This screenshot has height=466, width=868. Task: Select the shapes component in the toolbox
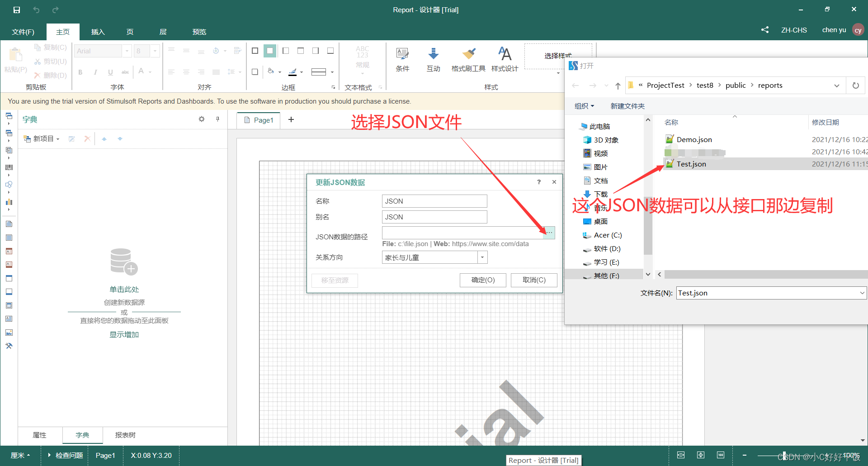coord(9,185)
